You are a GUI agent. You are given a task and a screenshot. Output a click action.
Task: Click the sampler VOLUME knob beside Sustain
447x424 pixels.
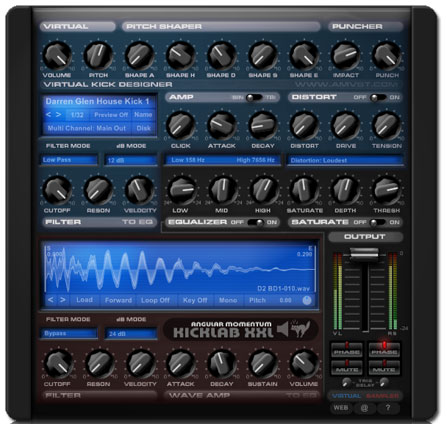pyautogui.click(x=304, y=364)
